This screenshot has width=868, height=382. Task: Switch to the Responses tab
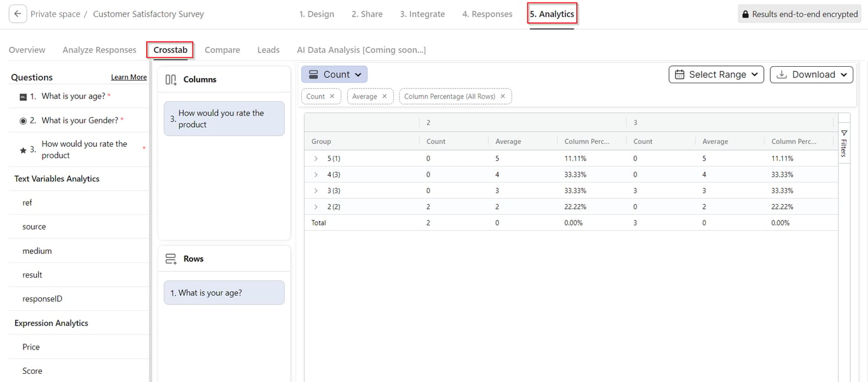[487, 14]
